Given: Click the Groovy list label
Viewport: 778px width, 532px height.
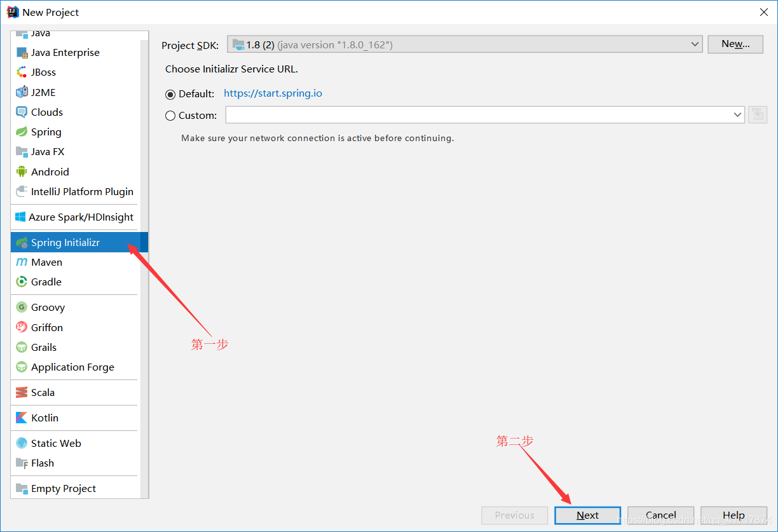Looking at the screenshot, I should [x=48, y=308].
